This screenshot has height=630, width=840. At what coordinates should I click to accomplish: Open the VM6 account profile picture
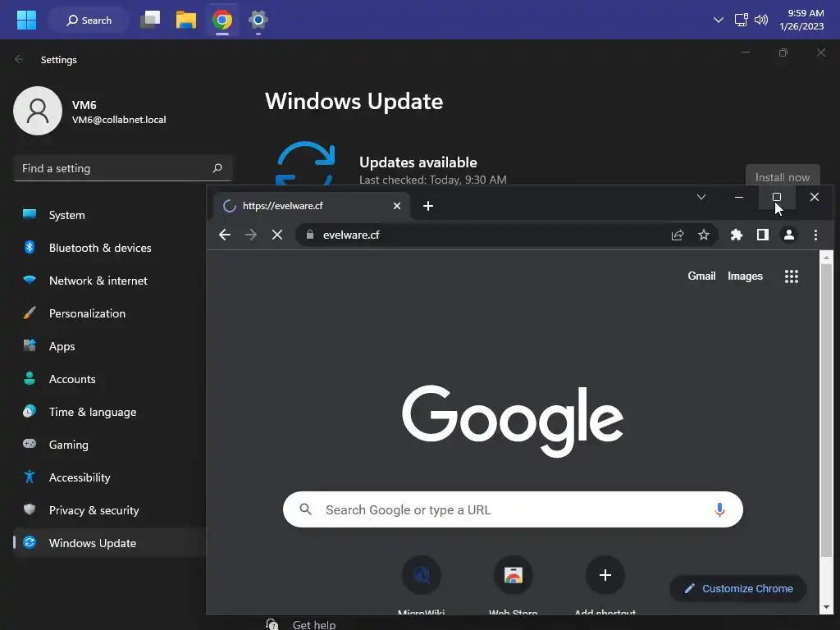[38, 111]
